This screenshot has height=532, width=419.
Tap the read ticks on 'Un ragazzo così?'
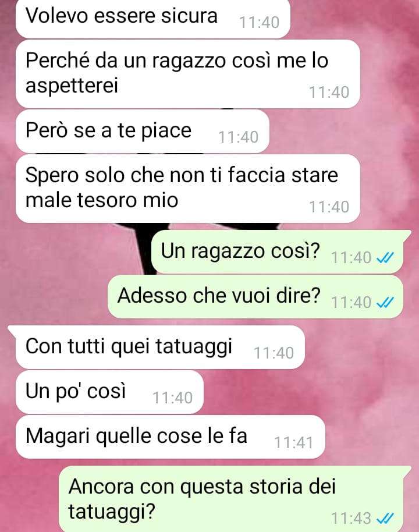coord(385,258)
